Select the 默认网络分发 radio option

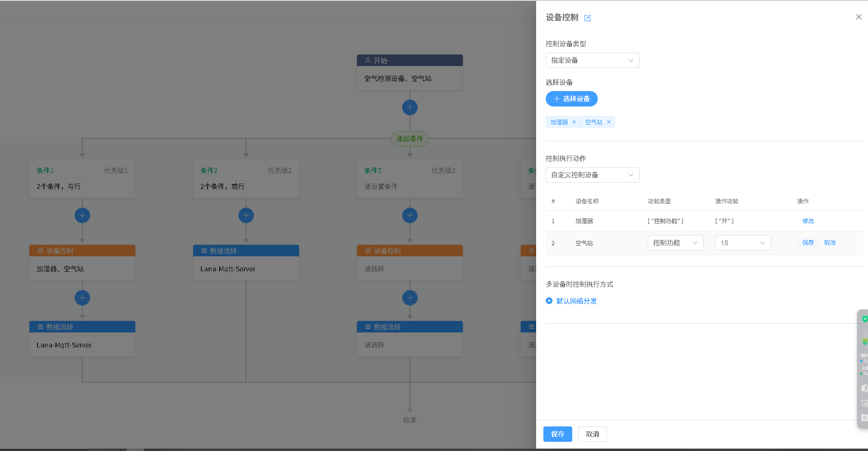[549, 301]
